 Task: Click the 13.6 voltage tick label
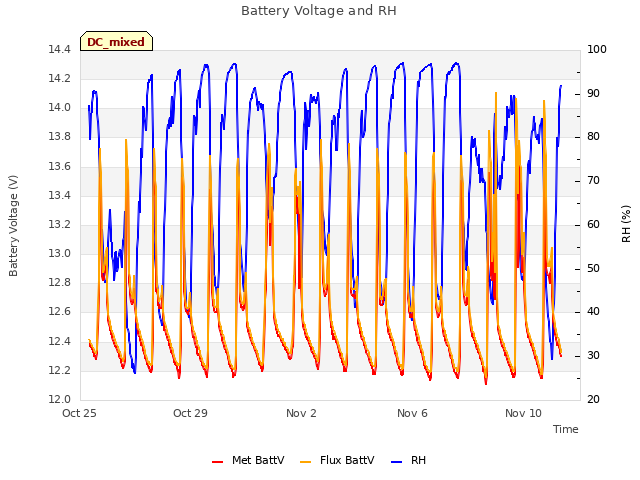click(x=60, y=167)
